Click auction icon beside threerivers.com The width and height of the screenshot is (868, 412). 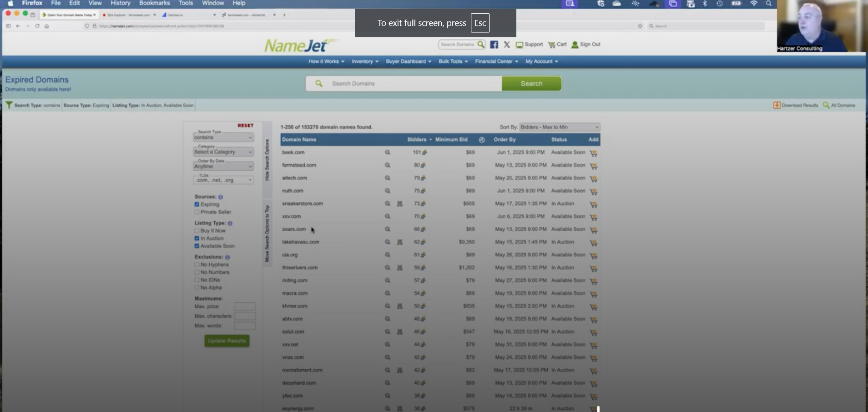point(399,268)
